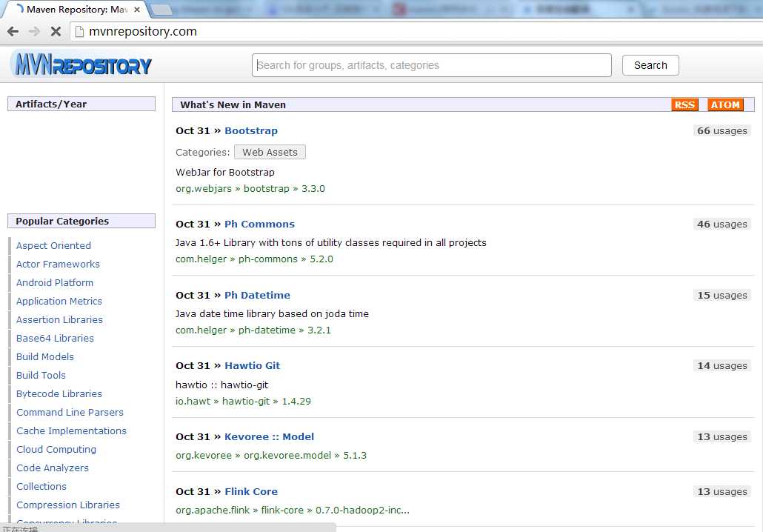Open Application Metrics category

click(59, 301)
